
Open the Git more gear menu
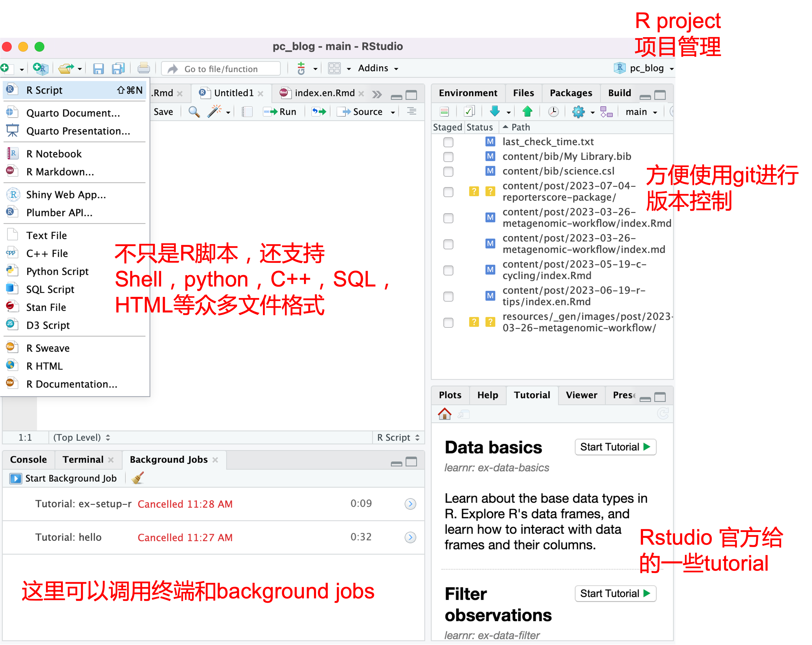tap(583, 112)
